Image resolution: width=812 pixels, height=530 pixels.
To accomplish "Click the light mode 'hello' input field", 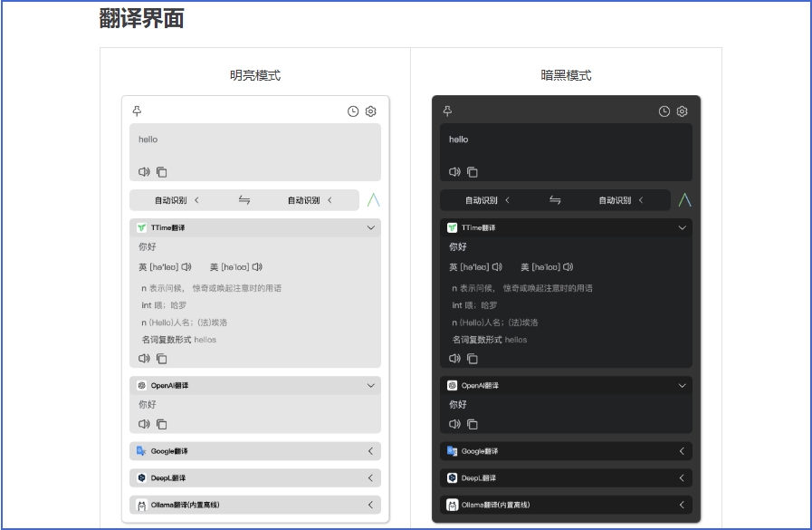I will pos(254,152).
